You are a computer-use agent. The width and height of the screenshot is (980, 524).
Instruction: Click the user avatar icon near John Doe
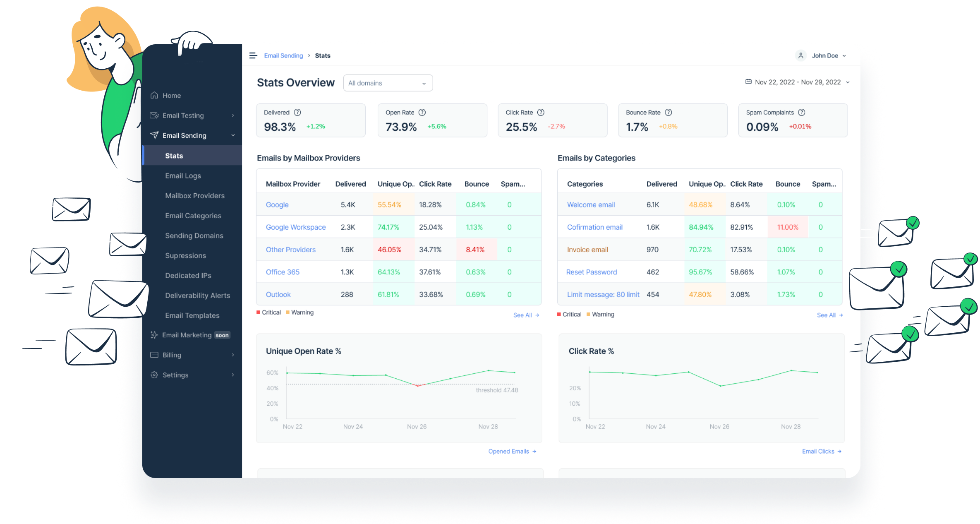801,55
